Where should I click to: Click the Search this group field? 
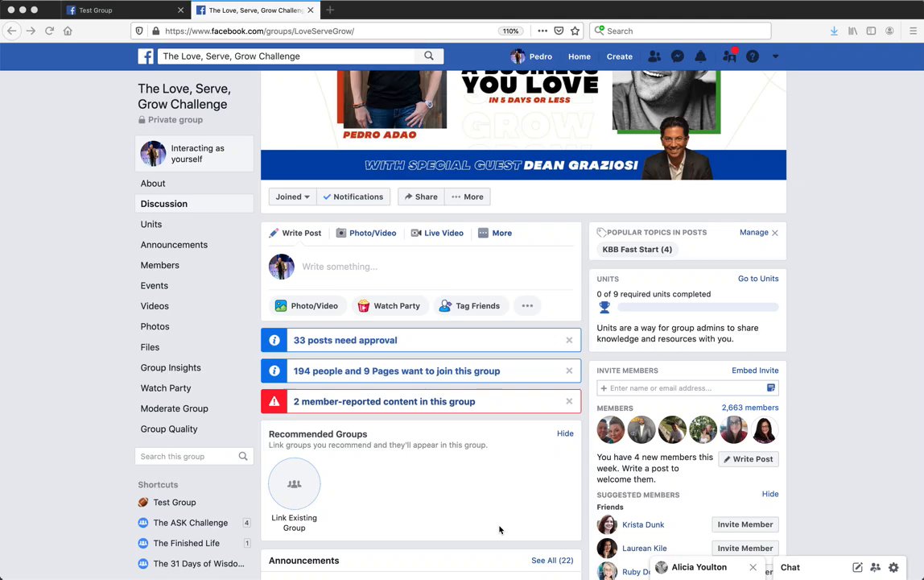coord(194,456)
